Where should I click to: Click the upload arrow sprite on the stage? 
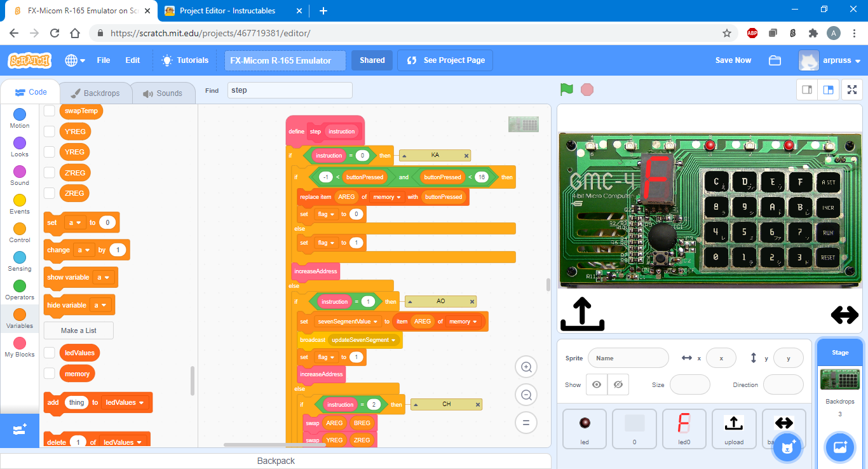pos(582,315)
